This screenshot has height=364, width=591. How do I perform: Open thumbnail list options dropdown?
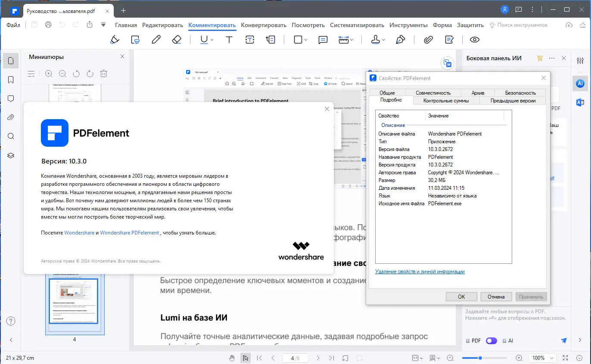click(x=31, y=74)
